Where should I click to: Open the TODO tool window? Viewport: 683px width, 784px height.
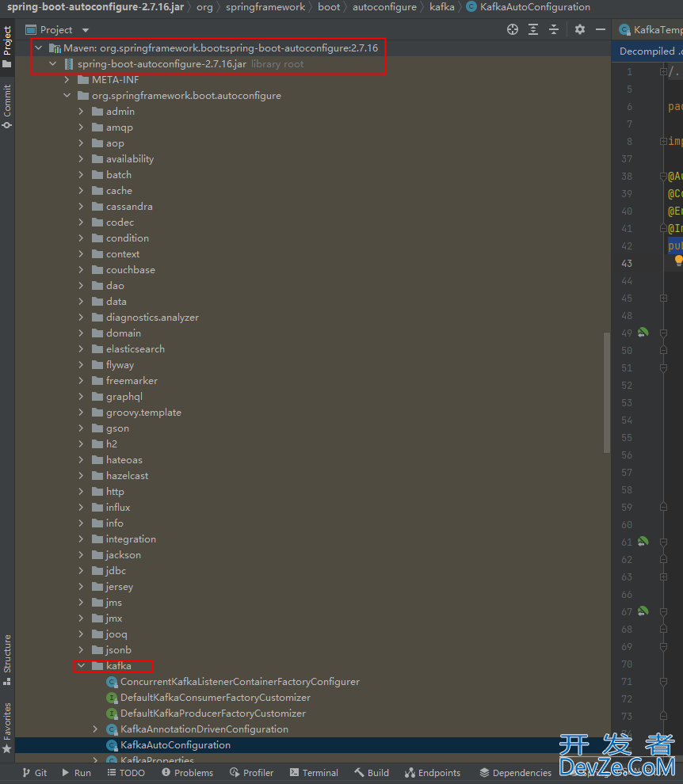point(127,772)
